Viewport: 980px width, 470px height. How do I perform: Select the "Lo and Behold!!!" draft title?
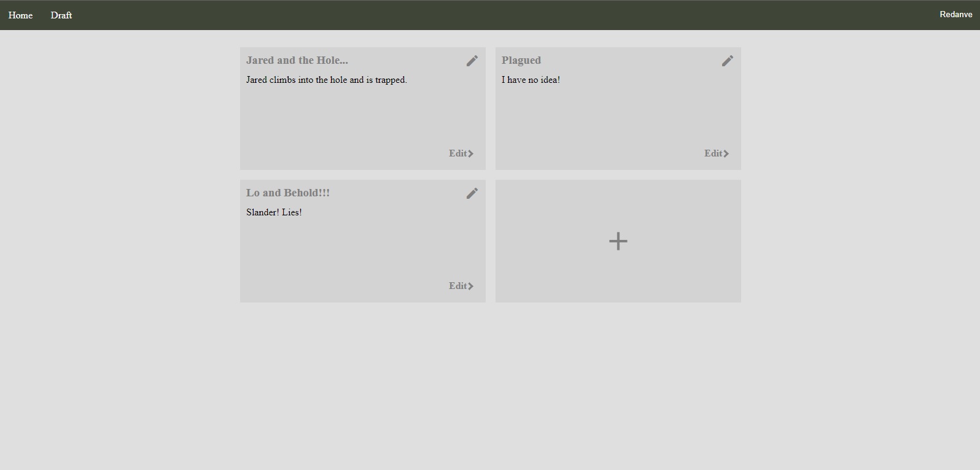tap(288, 193)
